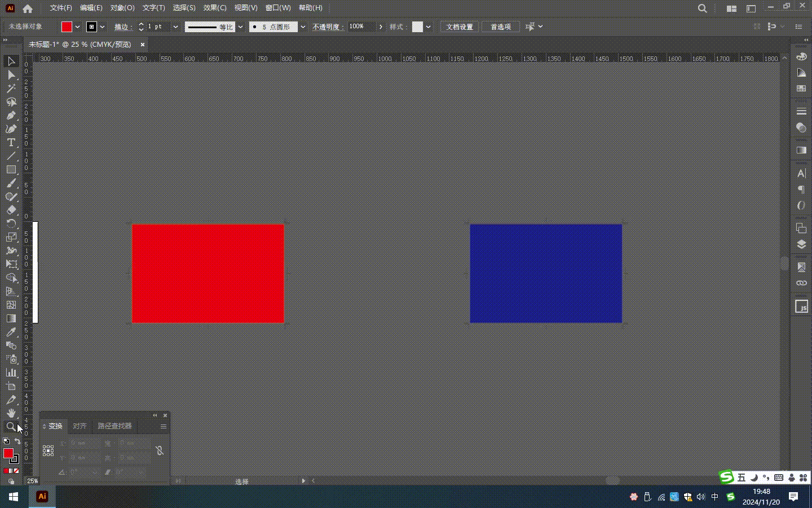
Task: Open 首选项 from the control bar
Action: pos(500,27)
